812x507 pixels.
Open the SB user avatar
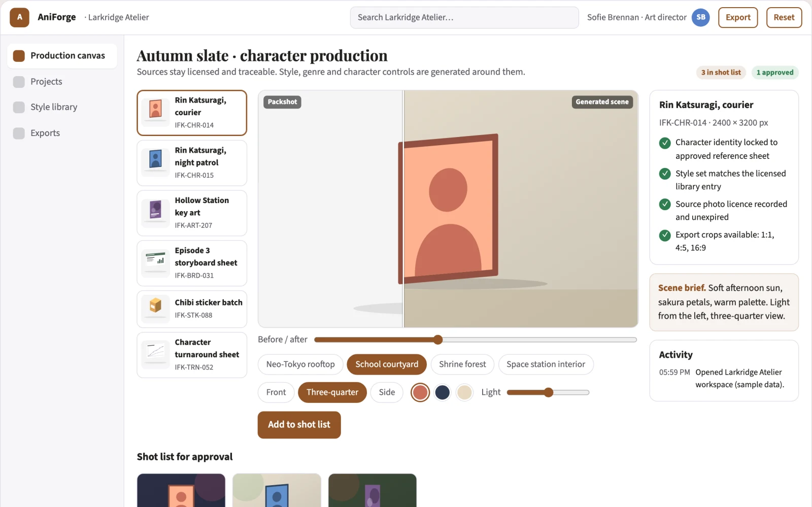pyautogui.click(x=700, y=17)
